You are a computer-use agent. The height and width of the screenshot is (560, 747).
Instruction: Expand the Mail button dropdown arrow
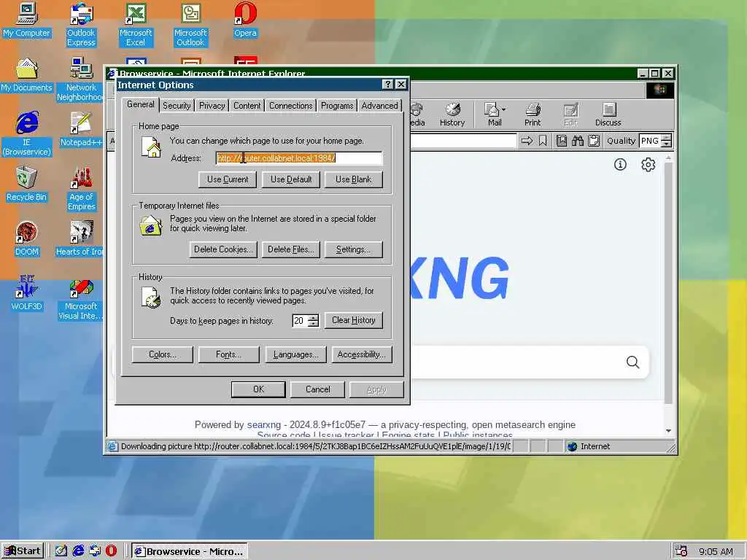pos(504,109)
